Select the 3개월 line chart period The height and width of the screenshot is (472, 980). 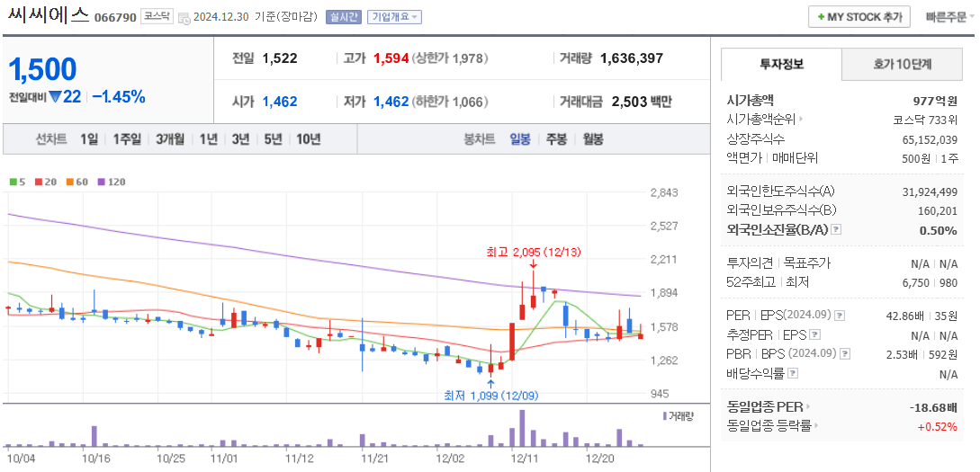click(171, 139)
